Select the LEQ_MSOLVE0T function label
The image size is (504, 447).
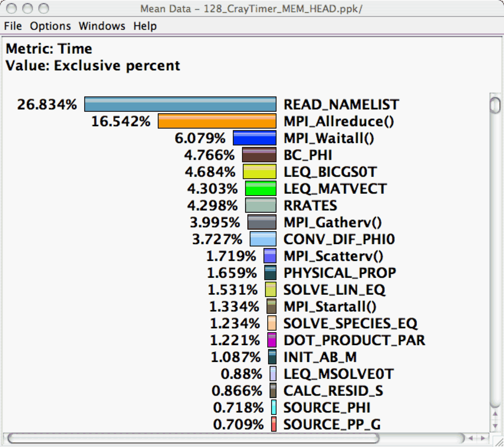339,374
